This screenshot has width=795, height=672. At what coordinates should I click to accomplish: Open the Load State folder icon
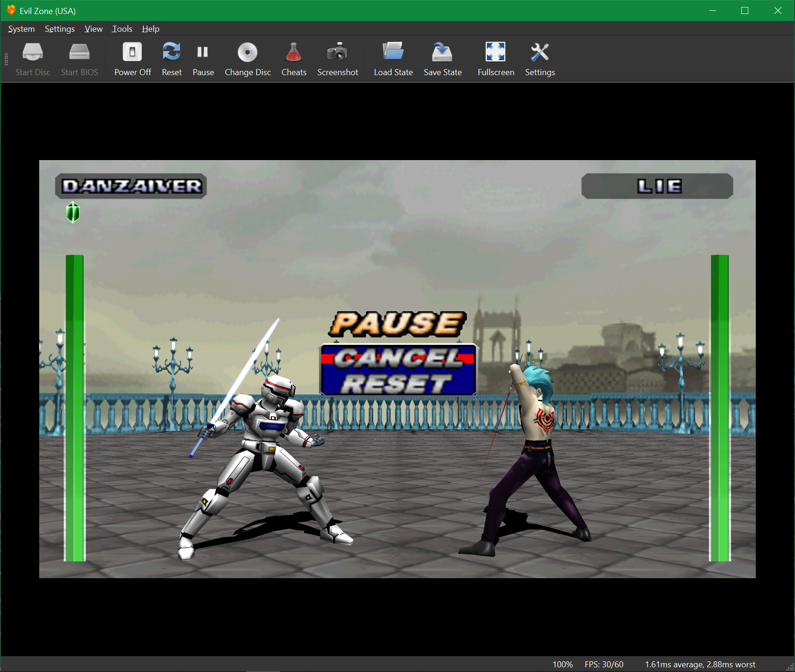(x=393, y=59)
